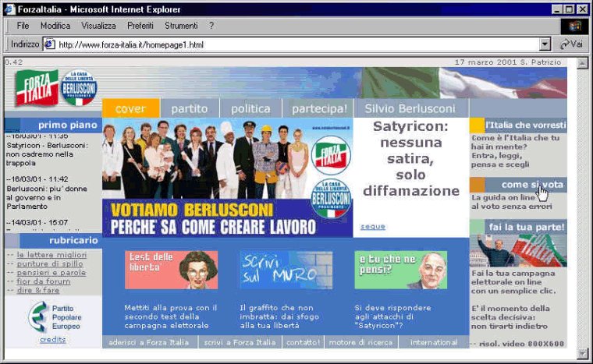Minimize the Internet Explorer window
The height and width of the screenshot is (364, 593).
[556, 9]
